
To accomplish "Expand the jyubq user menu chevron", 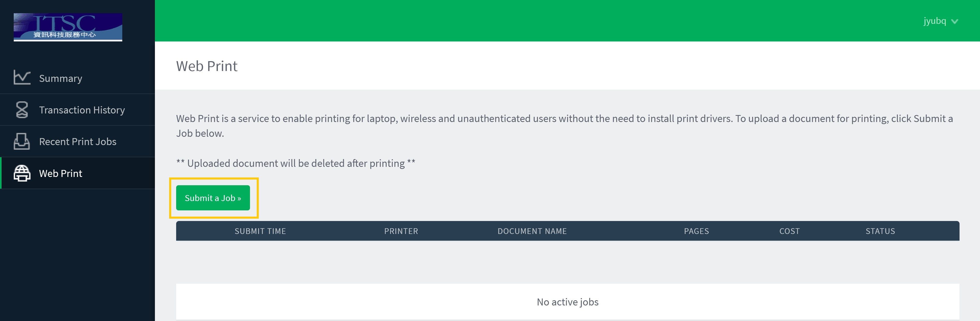I will 955,22.
